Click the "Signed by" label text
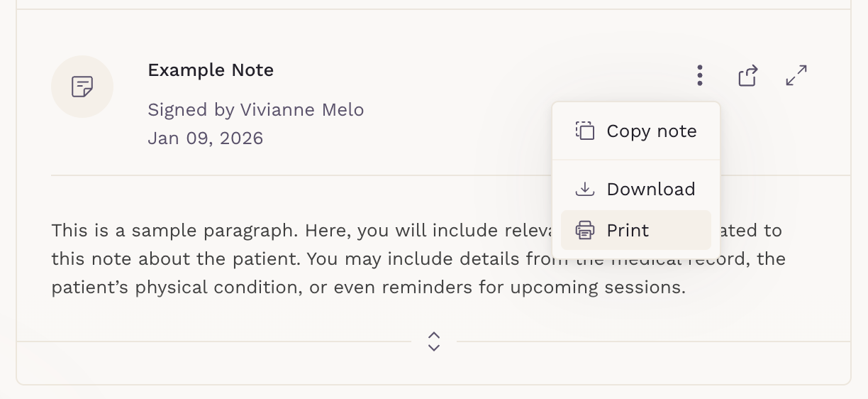The image size is (868, 399). pos(191,110)
